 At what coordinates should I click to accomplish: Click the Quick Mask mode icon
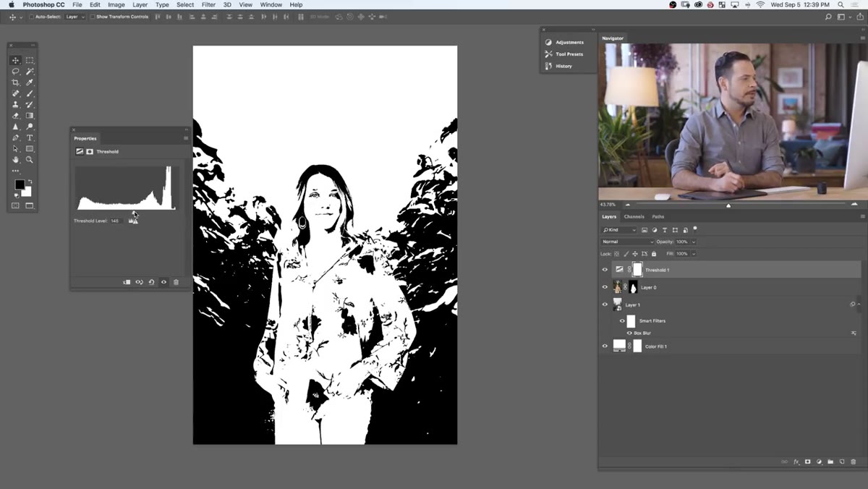(x=16, y=205)
